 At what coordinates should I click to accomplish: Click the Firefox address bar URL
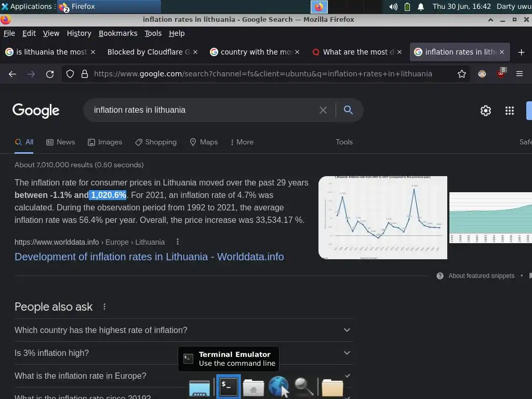coord(263,74)
